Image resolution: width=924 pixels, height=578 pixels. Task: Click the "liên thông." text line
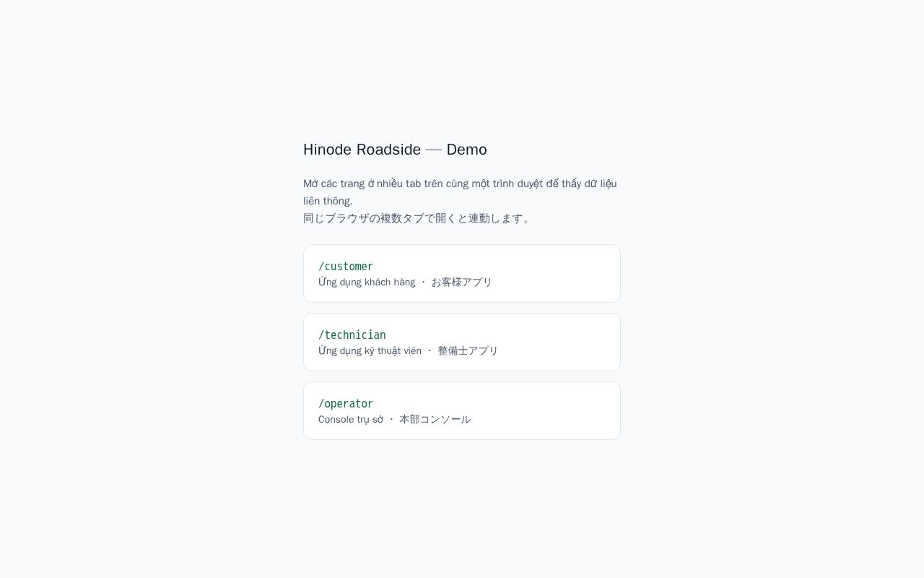point(328,201)
